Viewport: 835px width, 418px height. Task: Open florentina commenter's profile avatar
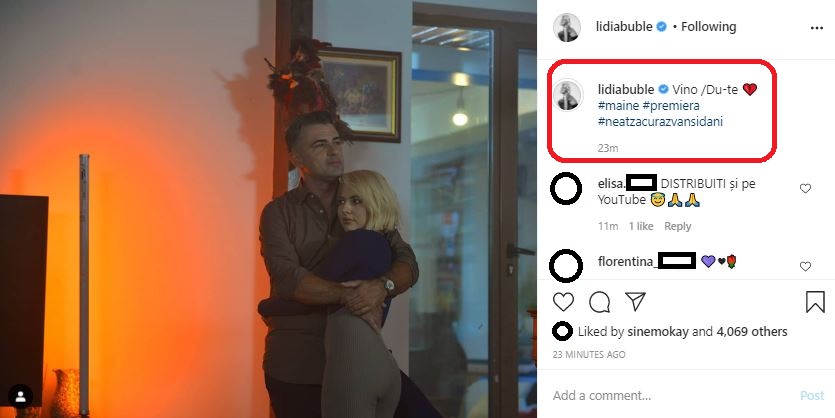(x=566, y=265)
